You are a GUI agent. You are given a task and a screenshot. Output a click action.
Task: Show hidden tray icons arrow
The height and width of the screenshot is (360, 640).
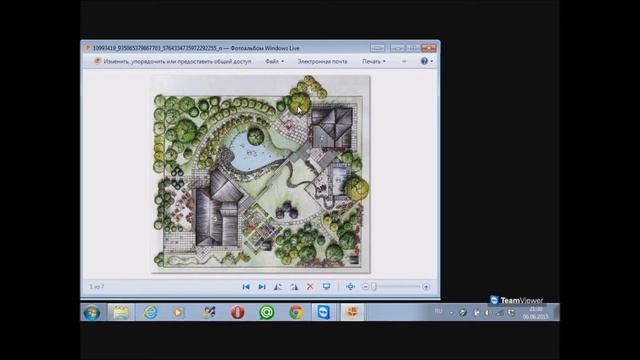point(451,313)
